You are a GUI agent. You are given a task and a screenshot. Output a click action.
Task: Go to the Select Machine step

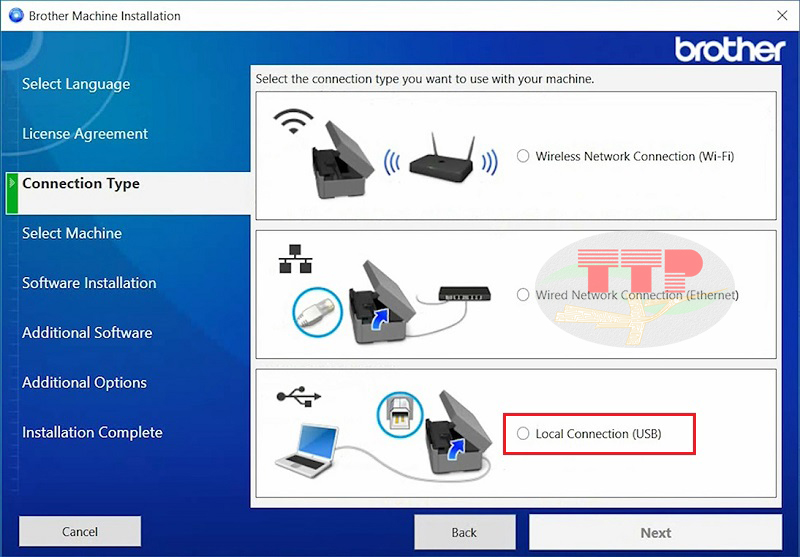[72, 233]
